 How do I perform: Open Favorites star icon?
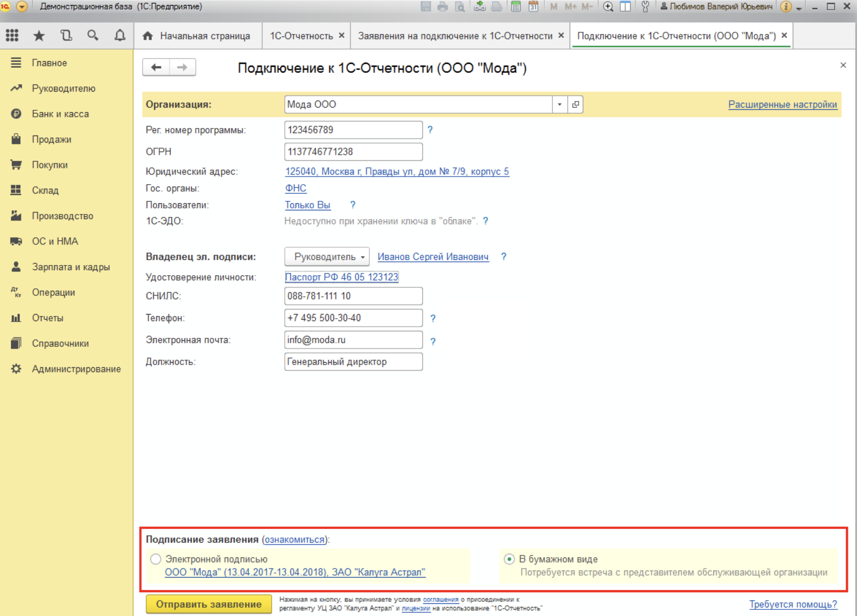tap(39, 35)
